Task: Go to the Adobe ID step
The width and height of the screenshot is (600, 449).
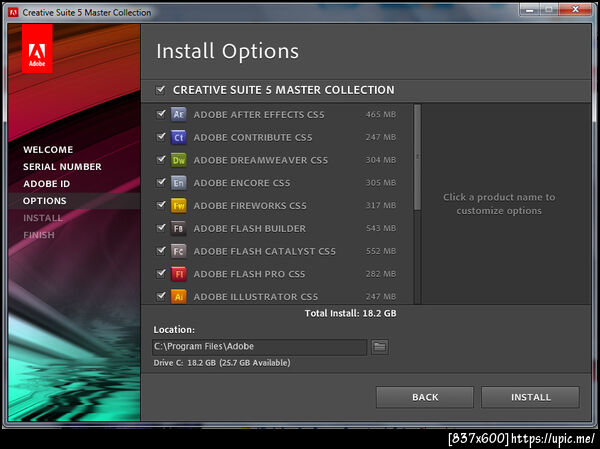Action: click(x=46, y=184)
